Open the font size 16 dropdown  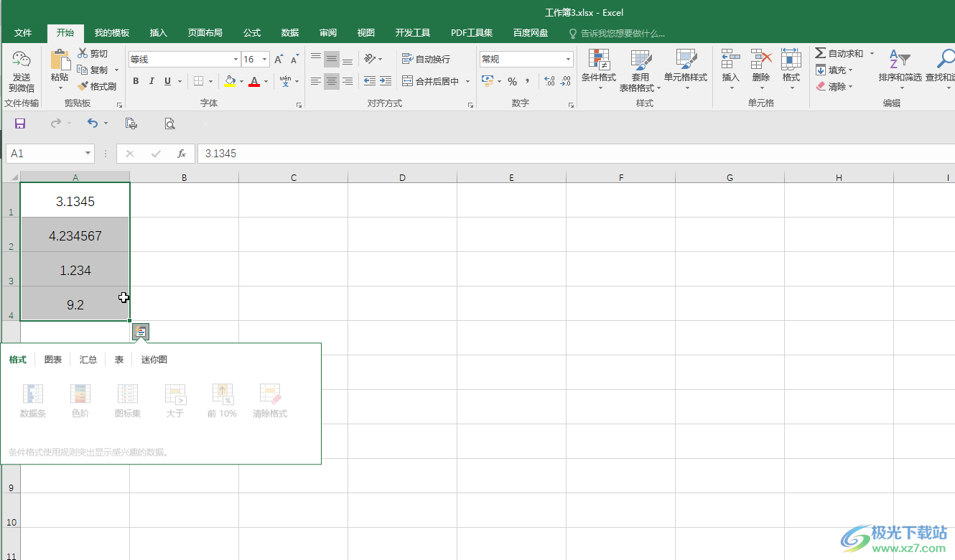(x=265, y=60)
